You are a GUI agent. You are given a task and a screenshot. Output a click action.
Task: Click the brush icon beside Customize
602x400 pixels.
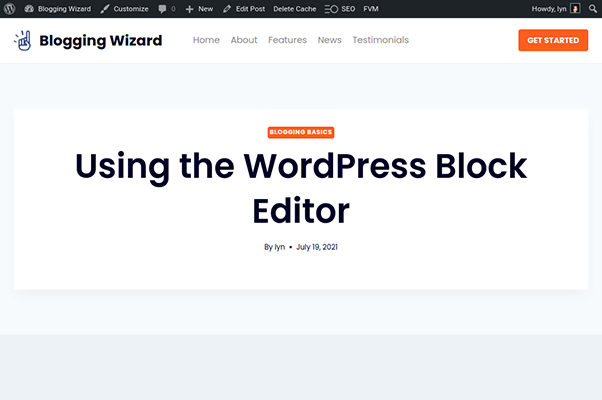click(104, 8)
